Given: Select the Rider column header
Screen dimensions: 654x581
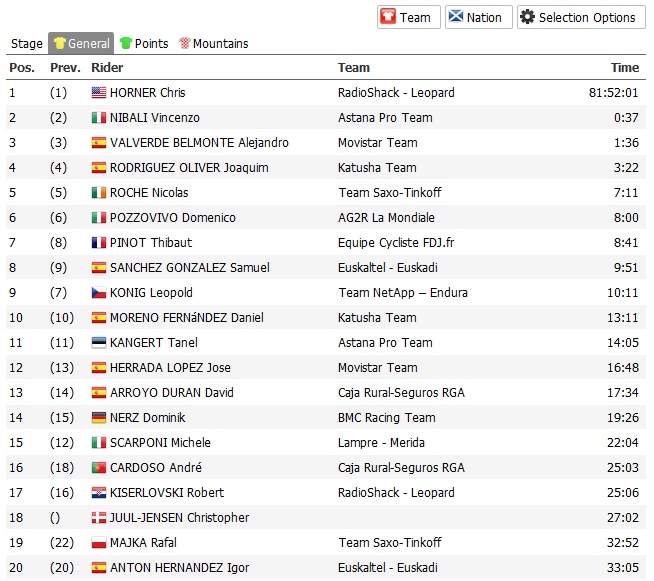Looking at the screenshot, I should pos(107,68).
